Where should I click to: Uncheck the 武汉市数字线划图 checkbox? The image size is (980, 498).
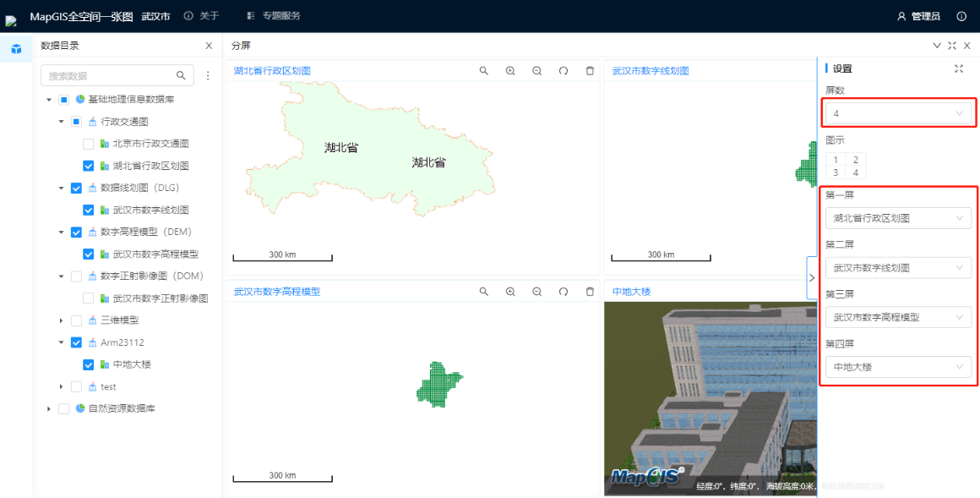pyautogui.click(x=88, y=211)
